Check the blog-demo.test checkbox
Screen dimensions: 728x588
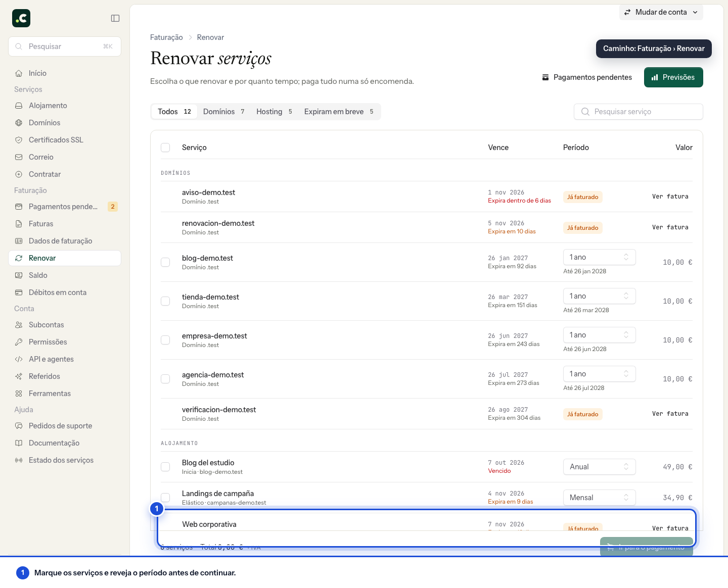point(165,262)
